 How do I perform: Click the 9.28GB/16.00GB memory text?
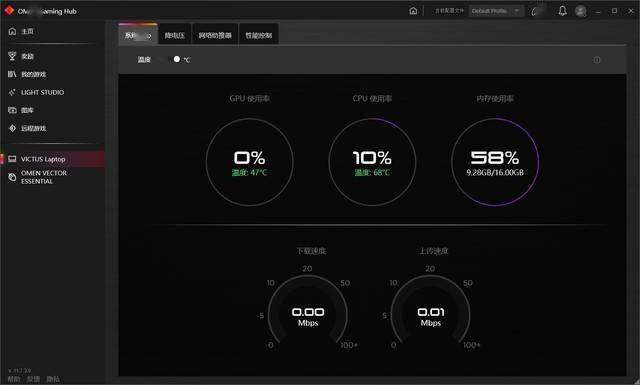click(495, 173)
